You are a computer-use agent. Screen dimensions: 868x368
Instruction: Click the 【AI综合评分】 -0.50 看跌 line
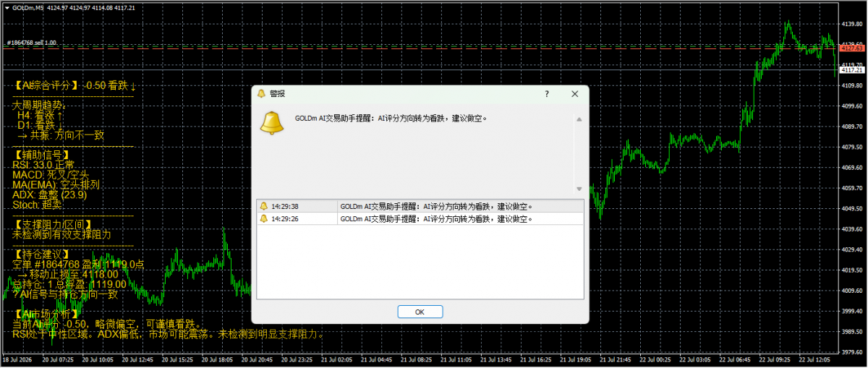pyautogui.click(x=75, y=87)
